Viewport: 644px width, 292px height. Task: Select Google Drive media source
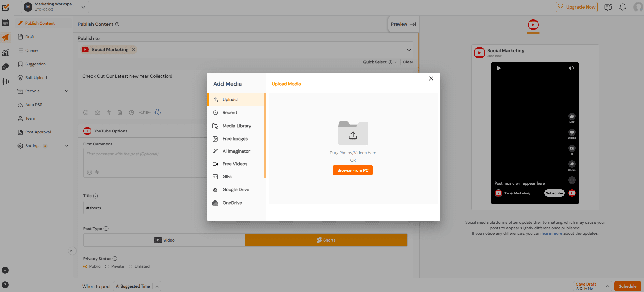[x=235, y=190]
